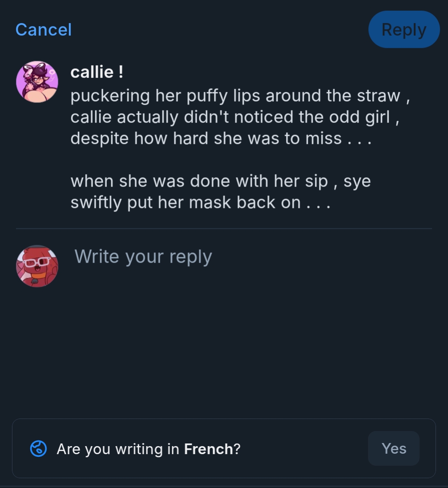
Task: Click the word 'sye' in the post
Action: pyautogui.click(x=357, y=181)
